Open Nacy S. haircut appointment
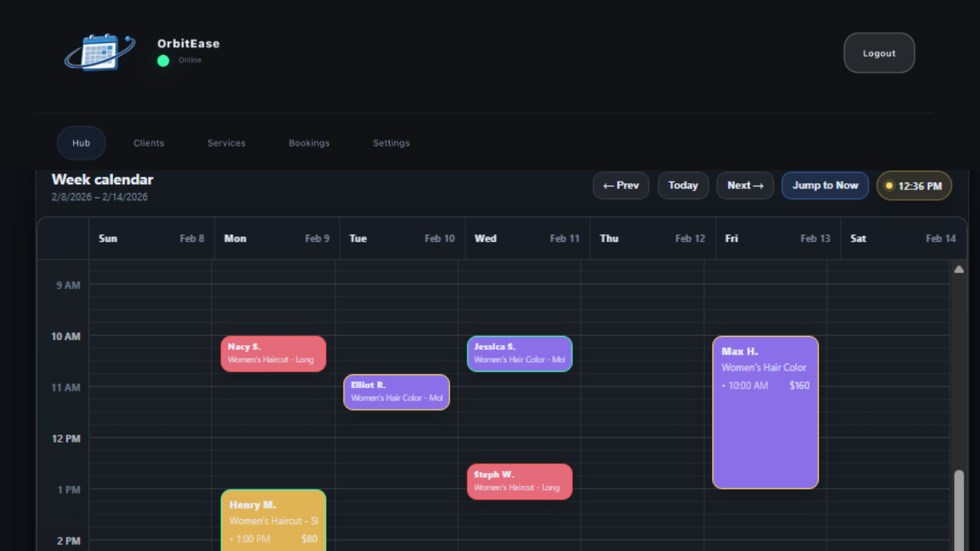Image resolution: width=980 pixels, height=551 pixels. tap(274, 354)
